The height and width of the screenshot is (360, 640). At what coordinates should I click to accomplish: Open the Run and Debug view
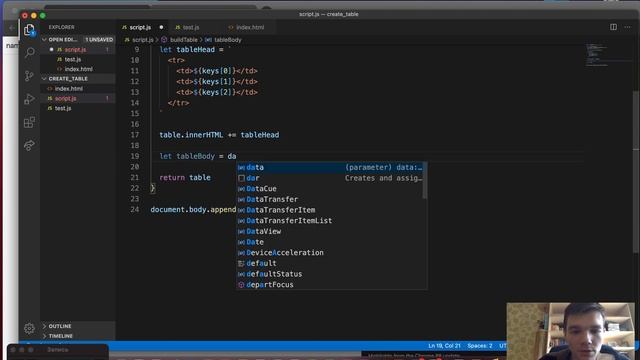[x=29, y=99]
